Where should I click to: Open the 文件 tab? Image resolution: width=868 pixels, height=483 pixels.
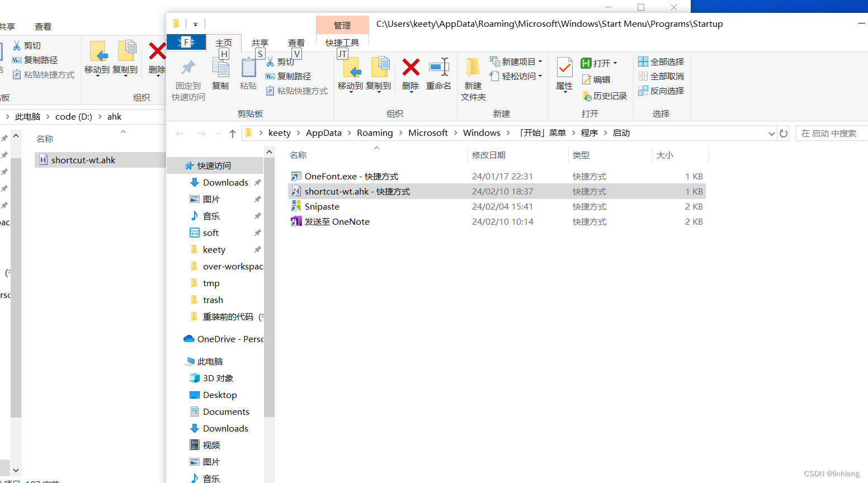(x=186, y=42)
